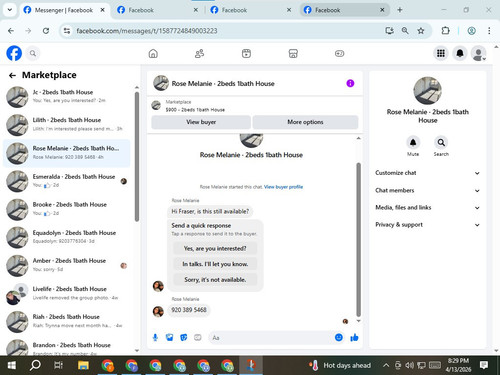Screen dimensions: 500x375
Task: Open the View buyer profile link
Action: coord(283,187)
